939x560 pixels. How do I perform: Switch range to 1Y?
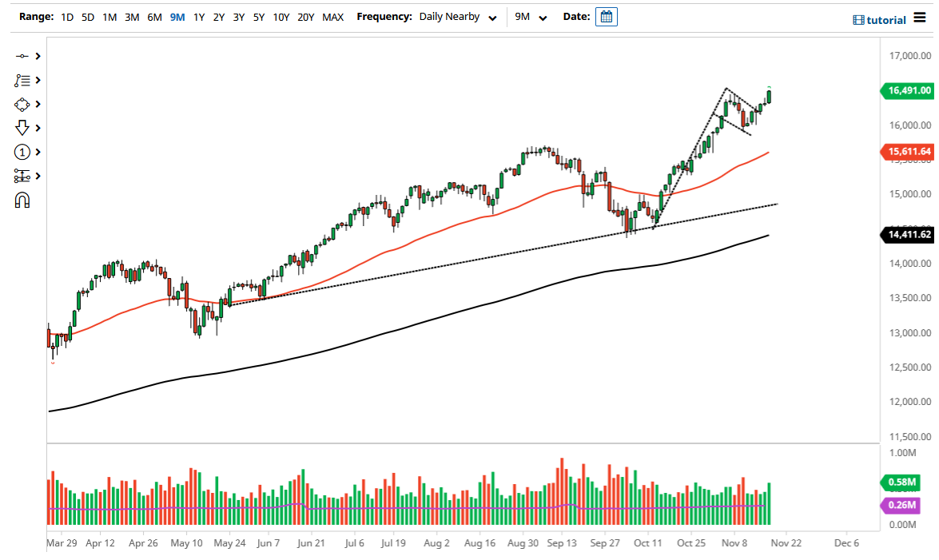tap(199, 17)
